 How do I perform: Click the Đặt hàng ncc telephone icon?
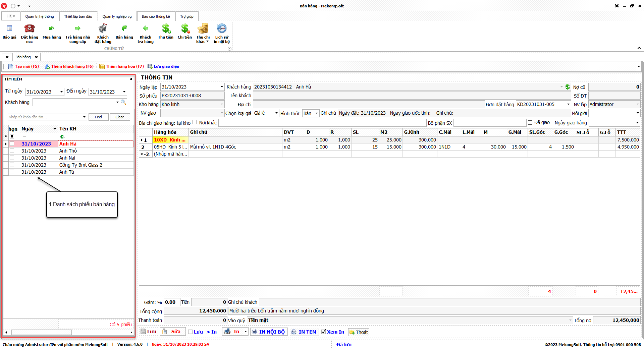pyautogui.click(x=30, y=29)
